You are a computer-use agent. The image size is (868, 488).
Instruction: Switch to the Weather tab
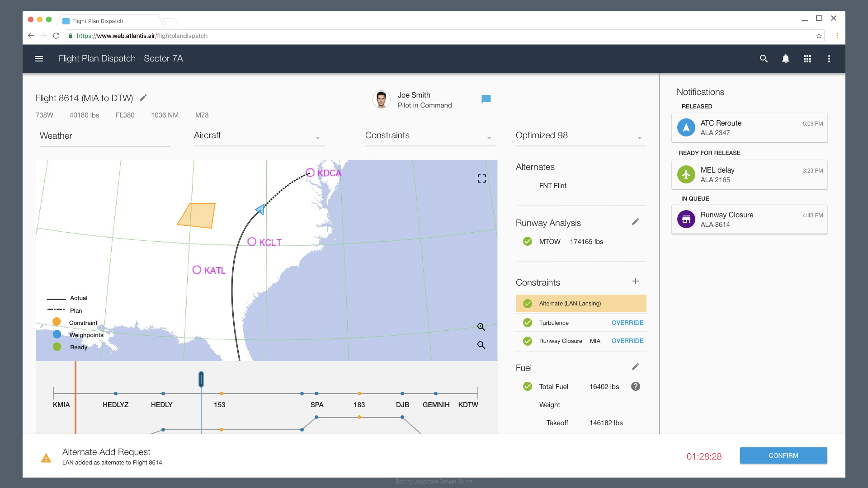pyautogui.click(x=56, y=136)
